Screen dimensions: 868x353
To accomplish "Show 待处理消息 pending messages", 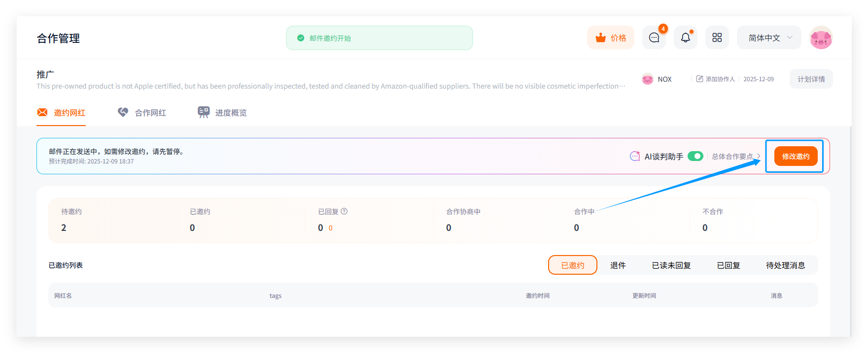I will click(x=785, y=265).
